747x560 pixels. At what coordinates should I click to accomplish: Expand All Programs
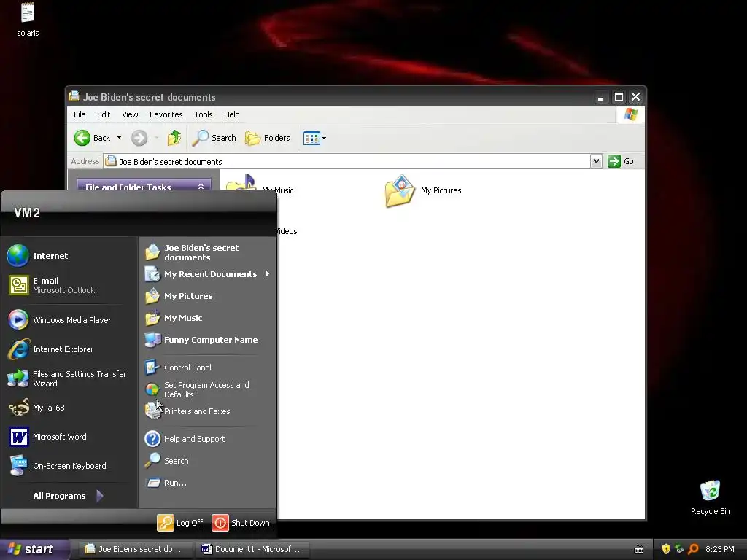tap(68, 496)
